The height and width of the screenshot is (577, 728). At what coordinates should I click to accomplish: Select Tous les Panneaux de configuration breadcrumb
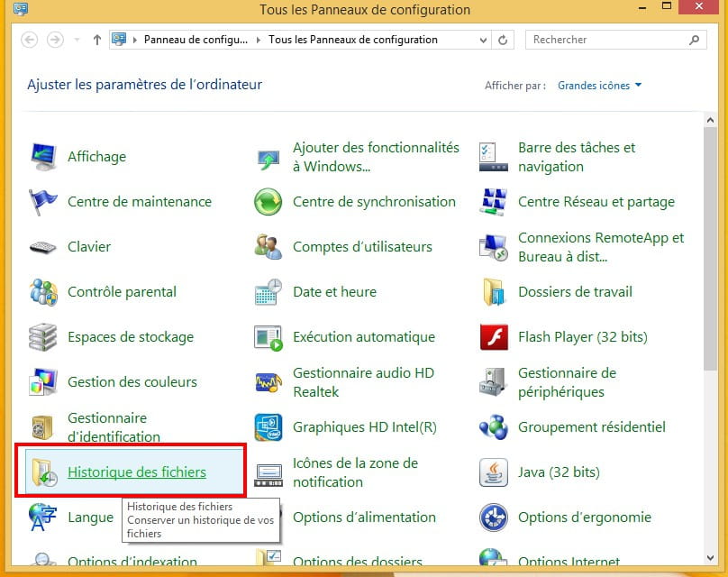click(x=353, y=40)
